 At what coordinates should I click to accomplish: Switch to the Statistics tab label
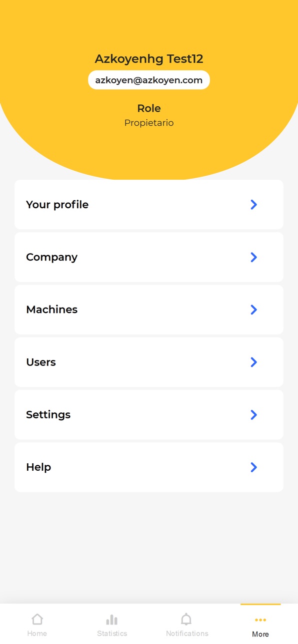click(112, 634)
